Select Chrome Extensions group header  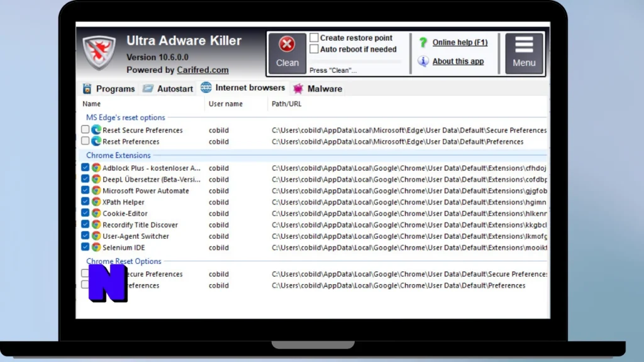[118, 155]
